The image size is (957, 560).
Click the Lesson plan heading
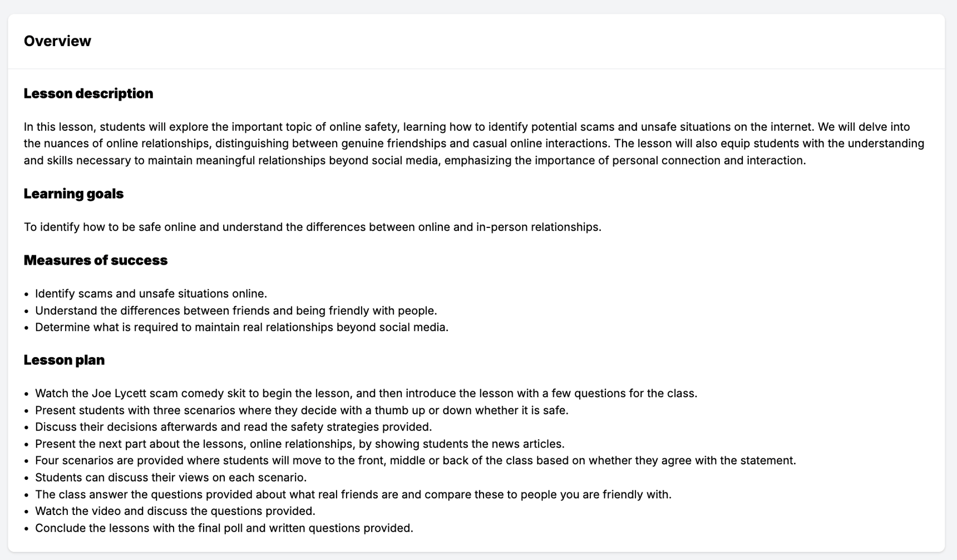pyautogui.click(x=64, y=360)
